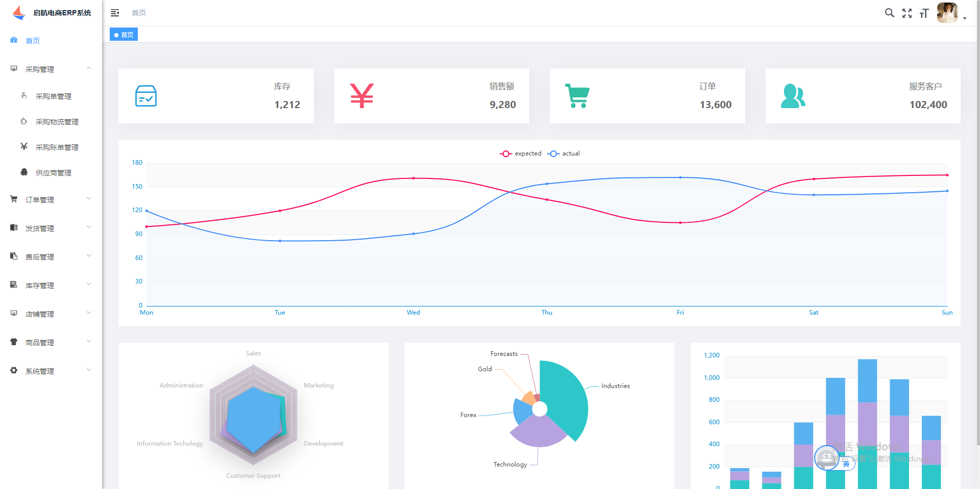Click the 首页 breadcrumb text
Screen dimensions: 980x489
point(139,13)
